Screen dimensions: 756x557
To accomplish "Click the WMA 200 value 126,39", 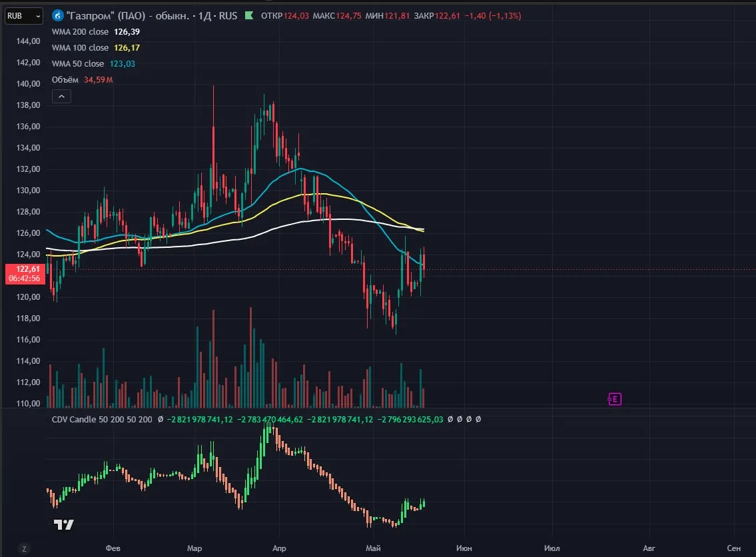I will pos(127,32).
